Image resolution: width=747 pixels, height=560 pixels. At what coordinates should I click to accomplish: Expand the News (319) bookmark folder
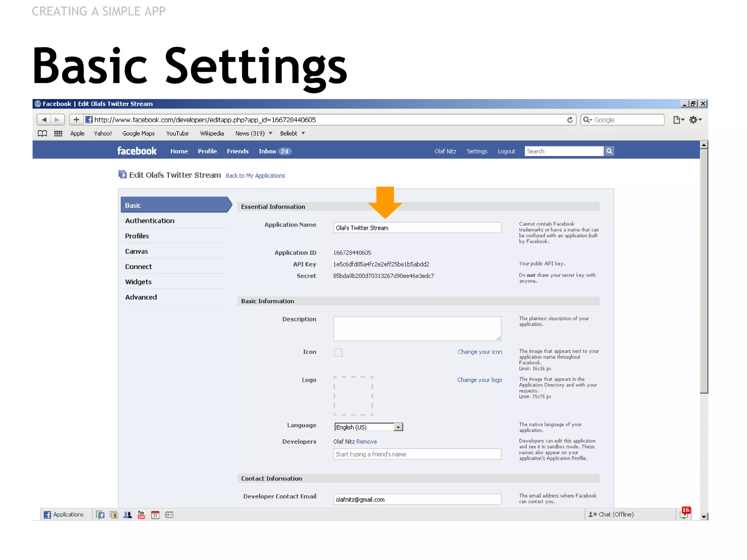pos(254,133)
